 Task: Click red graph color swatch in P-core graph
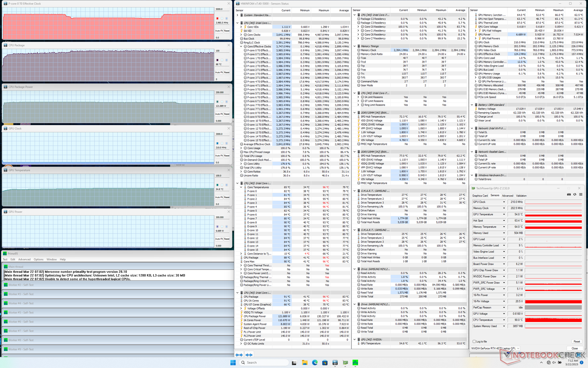point(217,19)
